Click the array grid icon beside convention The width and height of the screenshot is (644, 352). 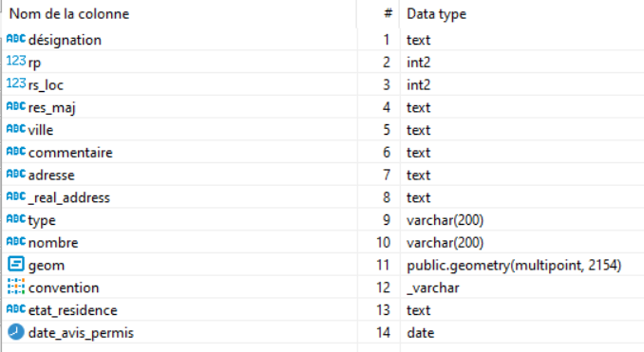16,287
